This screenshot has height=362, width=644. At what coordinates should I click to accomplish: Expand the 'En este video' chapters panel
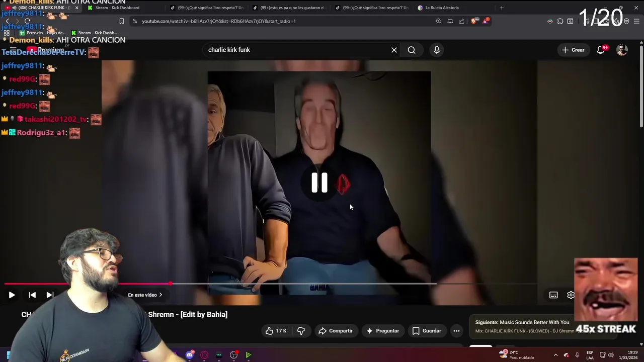(145, 295)
